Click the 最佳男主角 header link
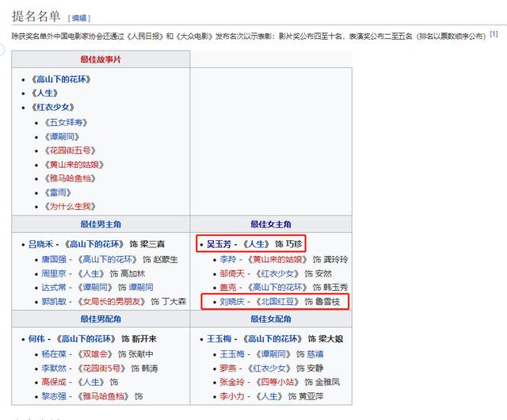The height and width of the screenshot is (420, 507). point(101,224)
